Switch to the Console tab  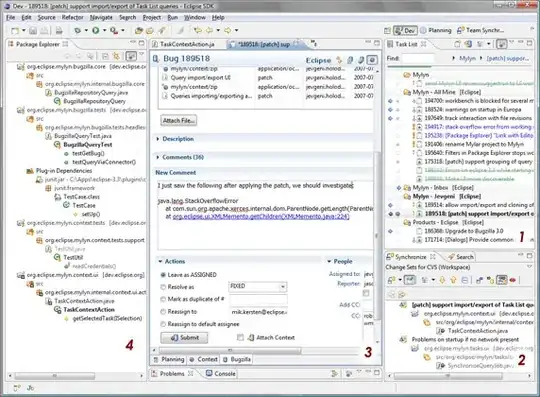click(x=221, y=374)
